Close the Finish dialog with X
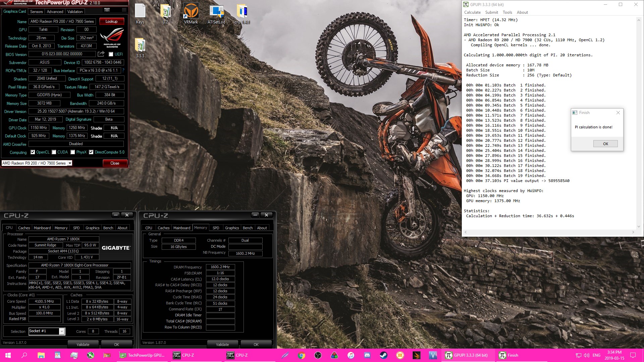Screen dimensions: 644x362 tap(618, 113)
